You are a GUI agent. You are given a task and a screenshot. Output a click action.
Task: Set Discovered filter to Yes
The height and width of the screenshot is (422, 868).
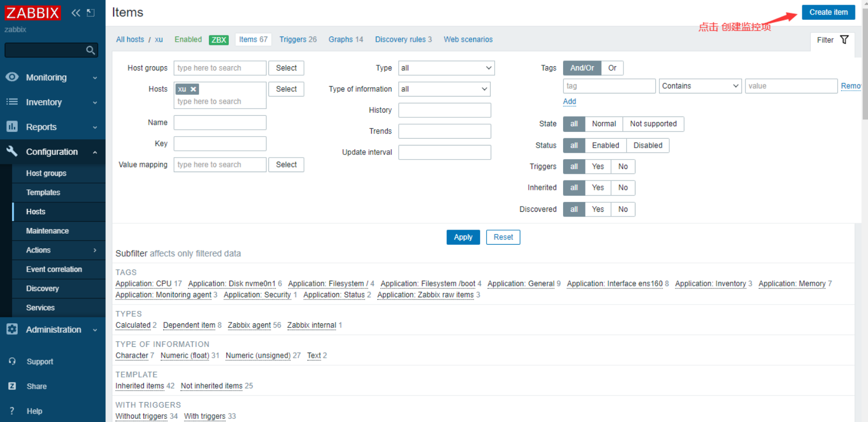coord(598,209)
